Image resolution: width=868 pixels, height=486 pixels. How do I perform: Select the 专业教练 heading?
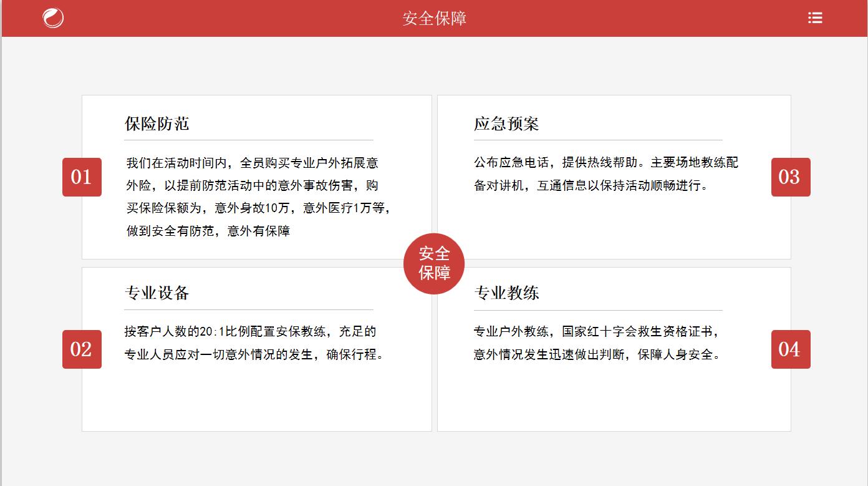click(x=506, y=293)
